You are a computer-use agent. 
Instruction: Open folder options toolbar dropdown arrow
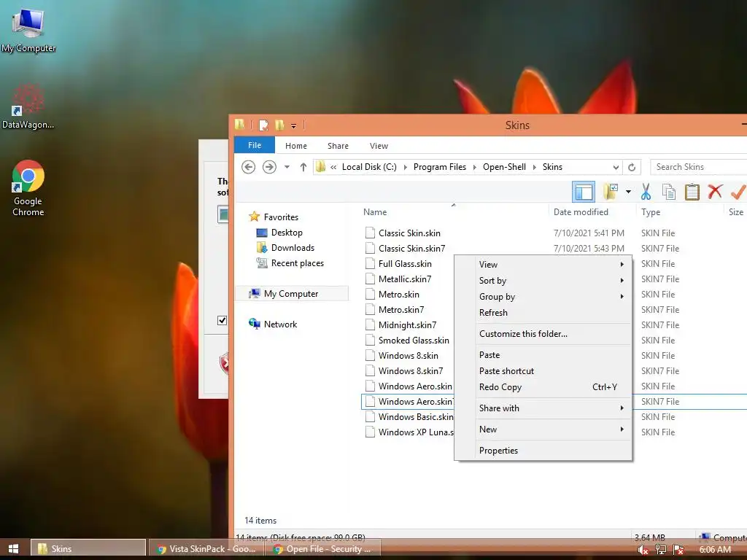tap(628, 192)
